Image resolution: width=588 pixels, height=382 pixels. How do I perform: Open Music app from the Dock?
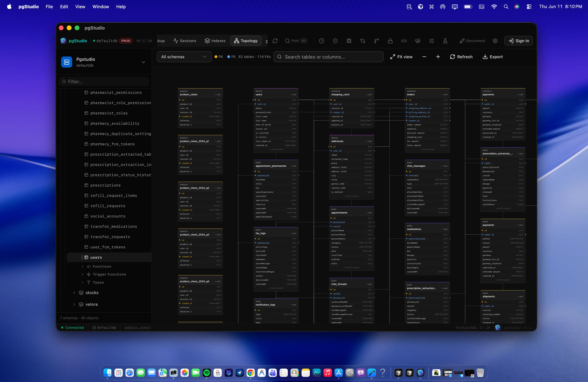coord(328,373)
